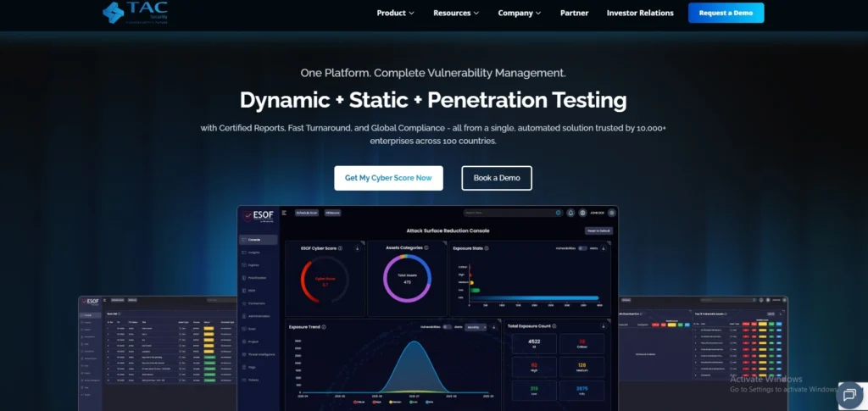Click the ESOF logo in center dashboard
Image resolution: width=868 pixels, height=411 pixels.
coord(259,216)
